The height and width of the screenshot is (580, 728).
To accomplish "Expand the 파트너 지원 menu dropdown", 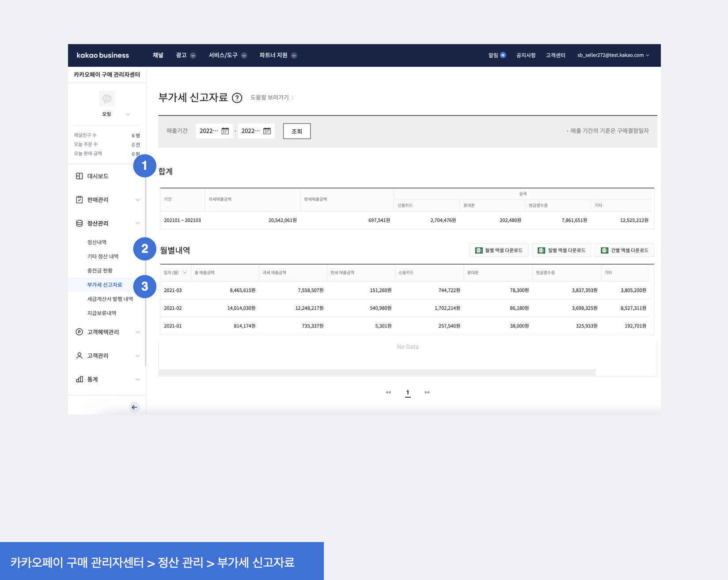I will point(294,56).
